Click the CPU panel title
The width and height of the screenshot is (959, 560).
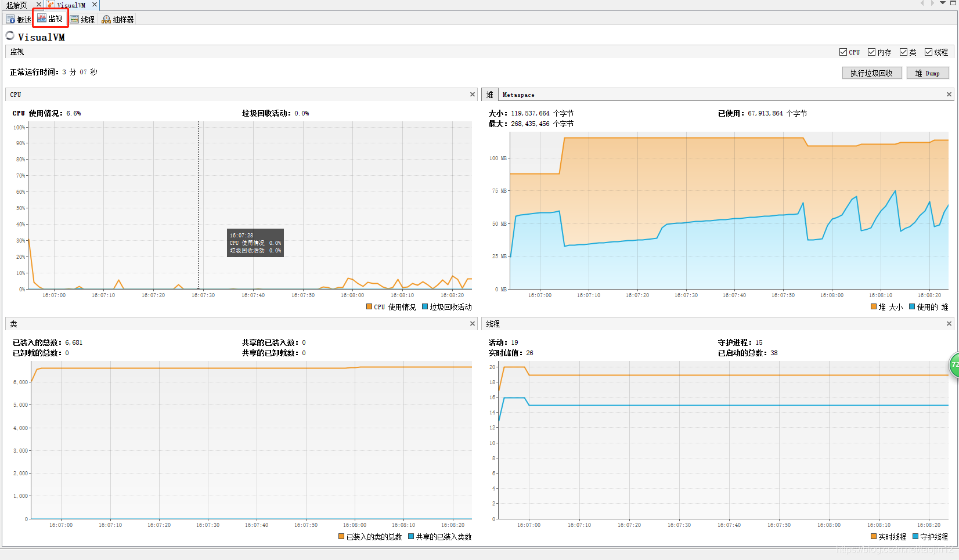[x=16, y=95]
